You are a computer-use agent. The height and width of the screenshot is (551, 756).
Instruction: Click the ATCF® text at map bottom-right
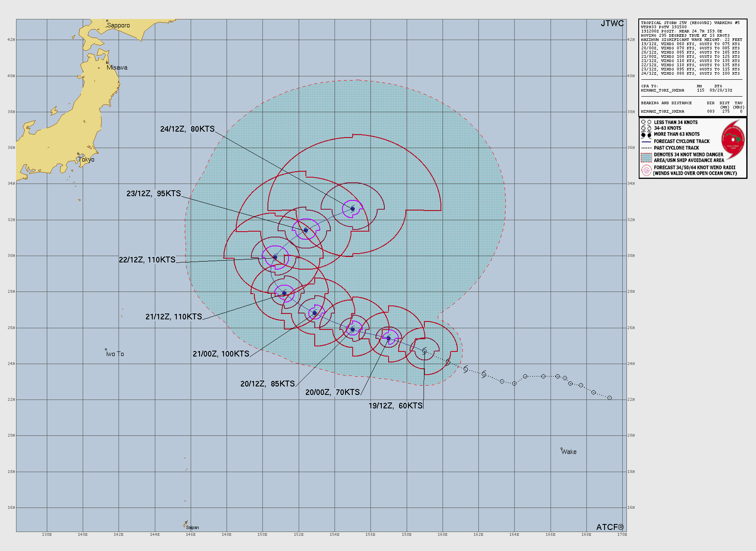tap(610, 527)
